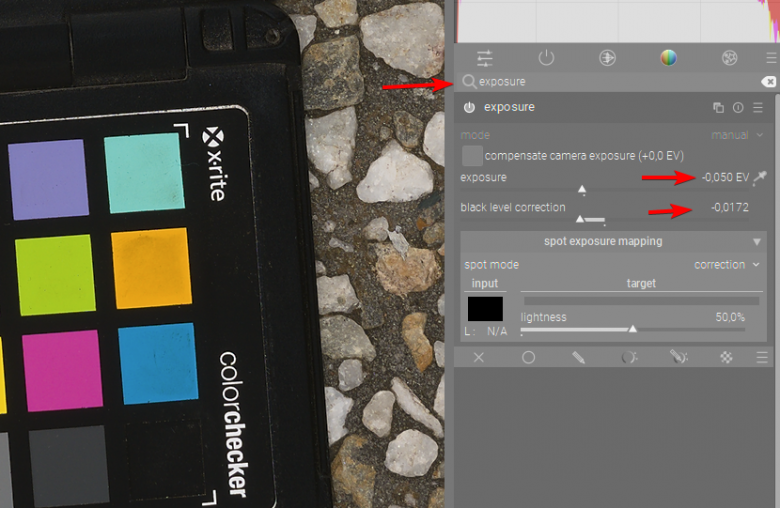
Task: Open blending options menu icon
Action: (762, 357)
